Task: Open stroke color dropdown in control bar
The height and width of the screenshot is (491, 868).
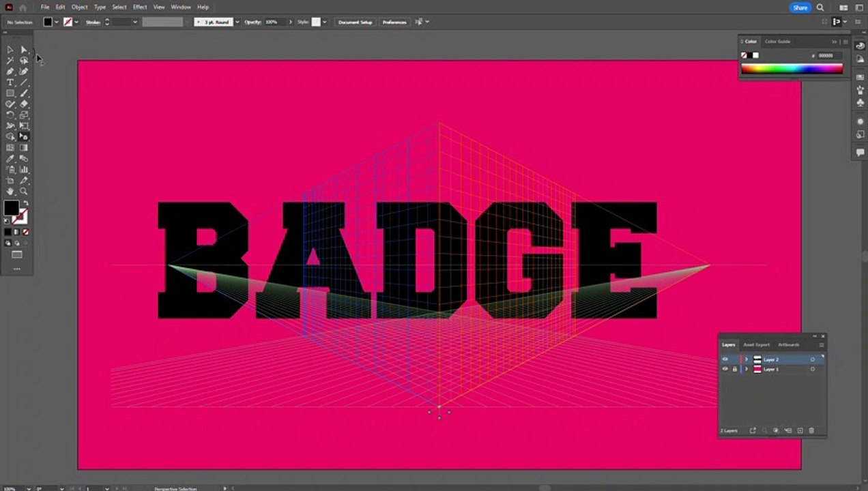Action: 76,22
